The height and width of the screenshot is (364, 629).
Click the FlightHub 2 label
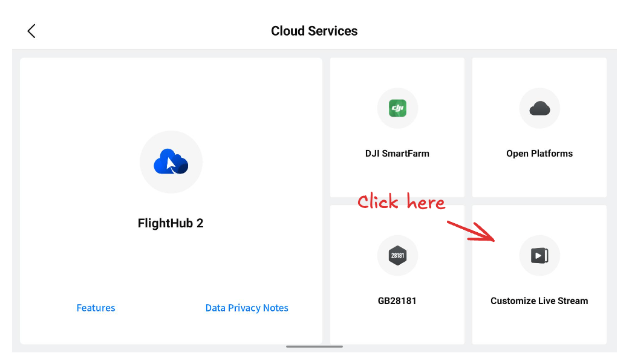point(171,223)
